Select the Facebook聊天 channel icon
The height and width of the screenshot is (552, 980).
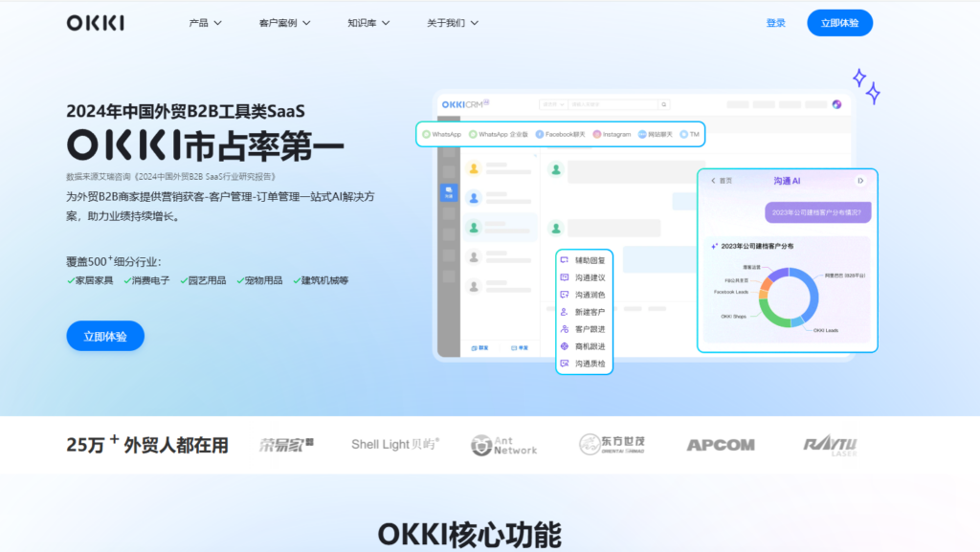[x=540, y=134]
